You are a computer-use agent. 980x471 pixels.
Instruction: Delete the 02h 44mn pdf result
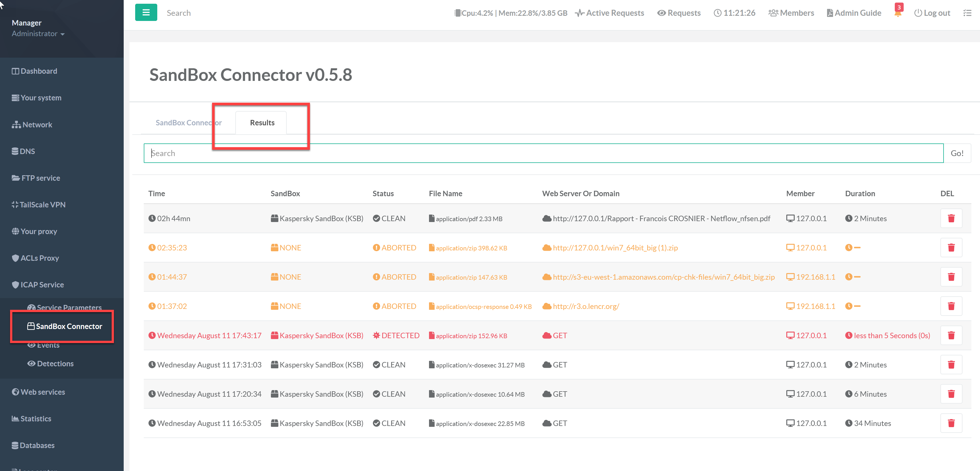[951, 218]
